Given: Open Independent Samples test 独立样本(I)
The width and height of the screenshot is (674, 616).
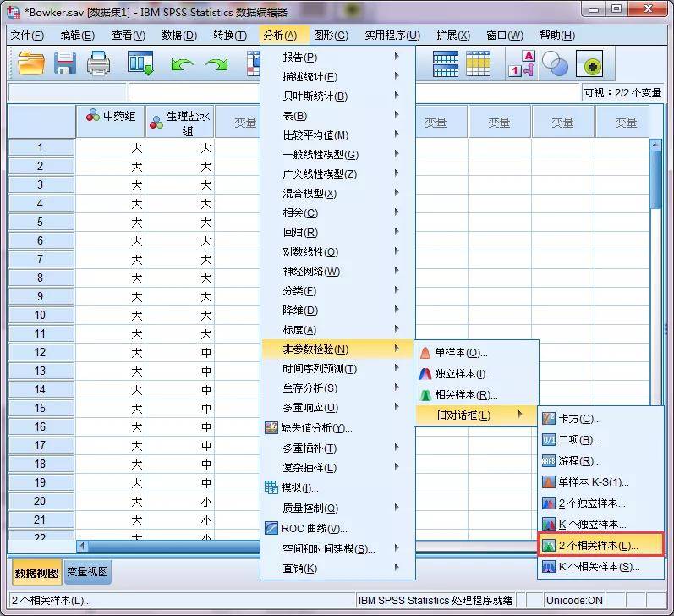Looking at the screenshot, I should [476, 374].
